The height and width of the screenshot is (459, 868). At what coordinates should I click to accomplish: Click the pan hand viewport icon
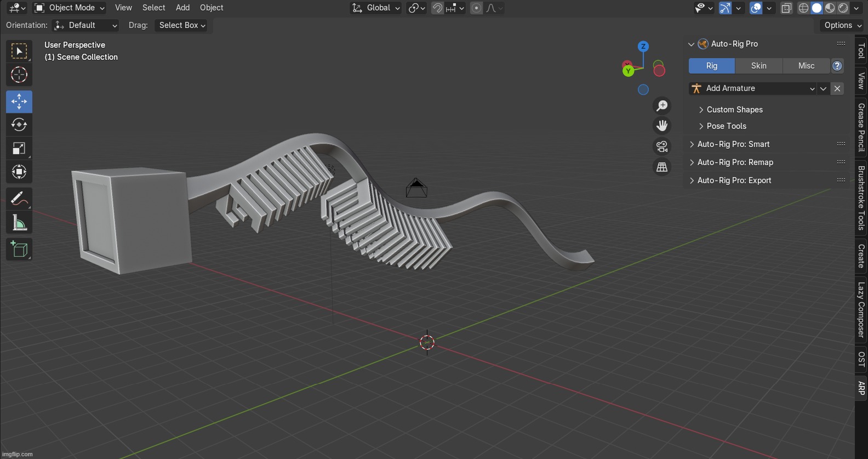pyautogui.click(x=662, y=126)
